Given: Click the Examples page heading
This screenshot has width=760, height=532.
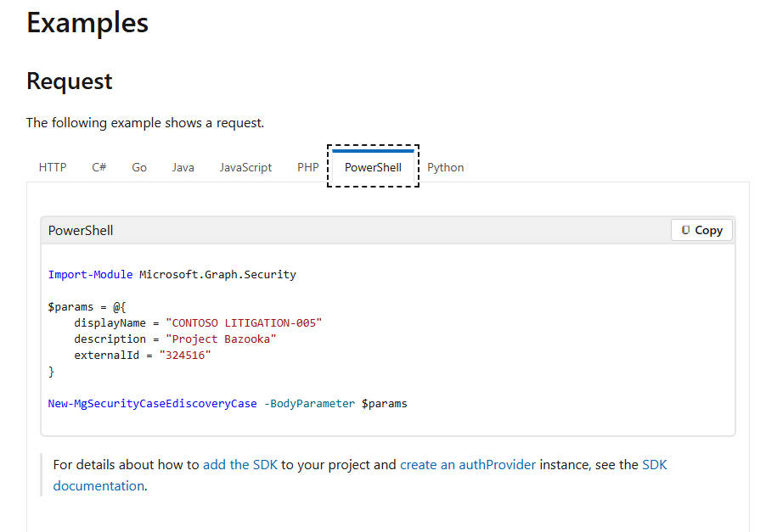Looking at the screenshot, I should 87,23.
